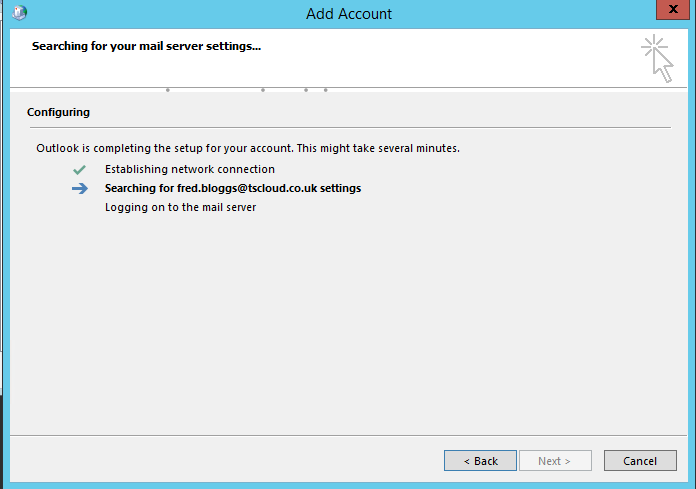
Task: Cancel the account setup
Action: [x=640, y=461]
